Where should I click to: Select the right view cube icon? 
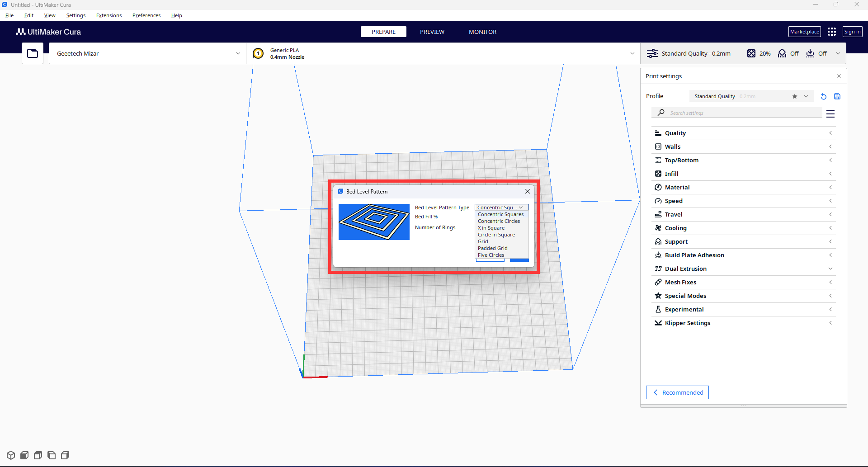pyautogui.click(x=65, y=455)
